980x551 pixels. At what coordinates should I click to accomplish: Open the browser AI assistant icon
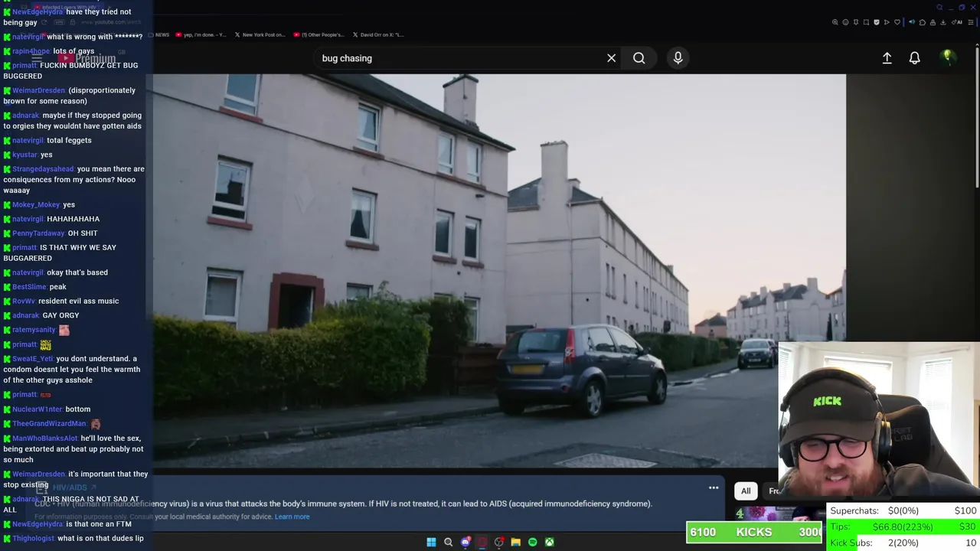[x=957, y=22]
